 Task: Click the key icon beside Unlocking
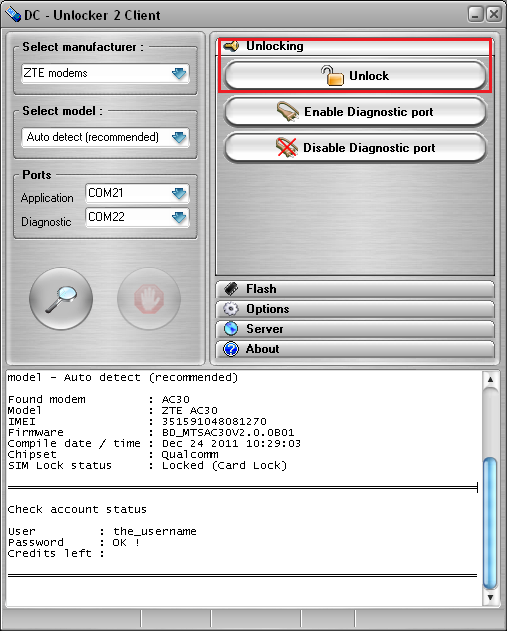click(x=231, y=46)
